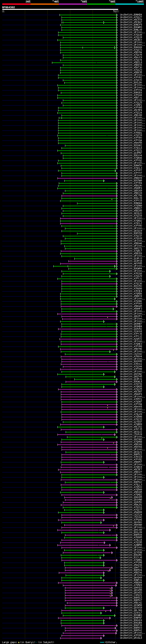Click the white query sequence bar
Image resolution: width=146 pixels, height=644 pixels.
coord(60,10)
